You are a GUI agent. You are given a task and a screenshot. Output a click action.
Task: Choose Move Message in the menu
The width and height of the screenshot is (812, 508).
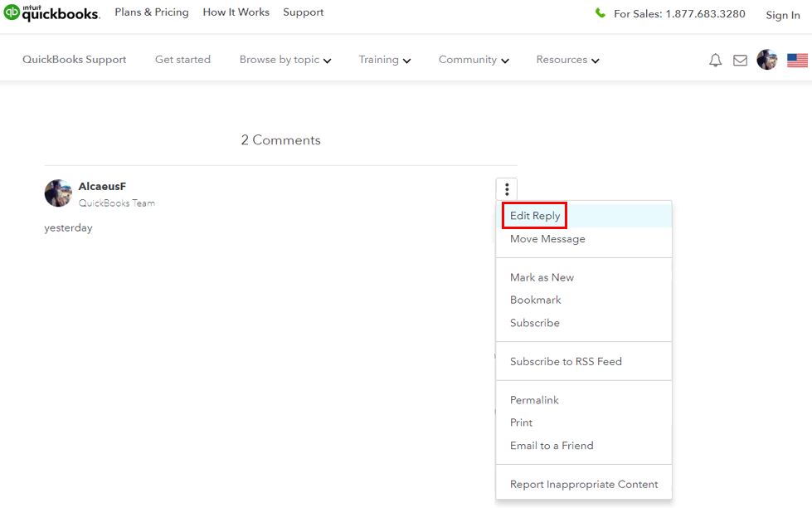(547, 239)
